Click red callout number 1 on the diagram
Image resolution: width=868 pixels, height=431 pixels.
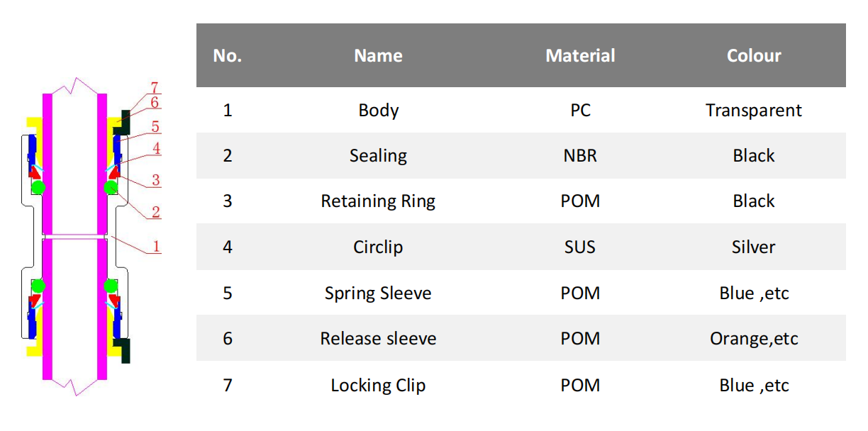click(156, 246)
